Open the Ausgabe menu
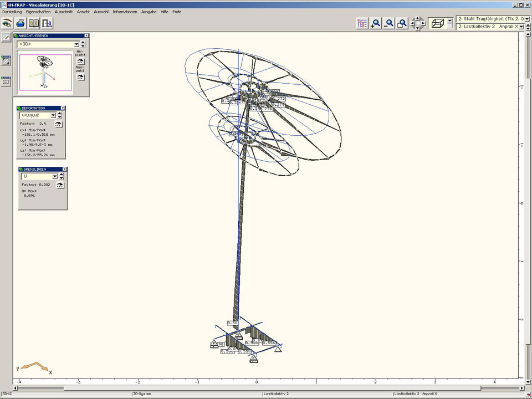Viewport: 532px width, 399px height. (x=149, y=12)
